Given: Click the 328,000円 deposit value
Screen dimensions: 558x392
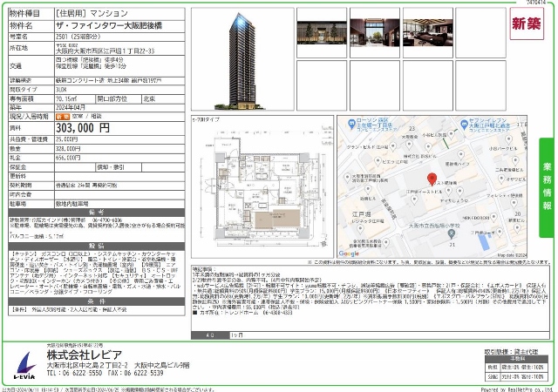Looking at the screenshot, I should pyautogui.click(x=68, y=149).
